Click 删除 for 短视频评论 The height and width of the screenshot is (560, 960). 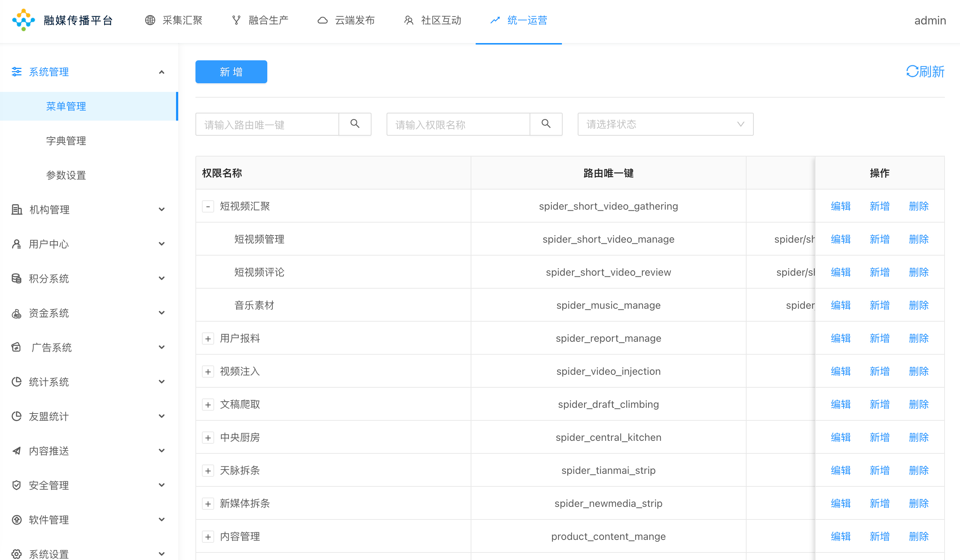pos(918,272)
